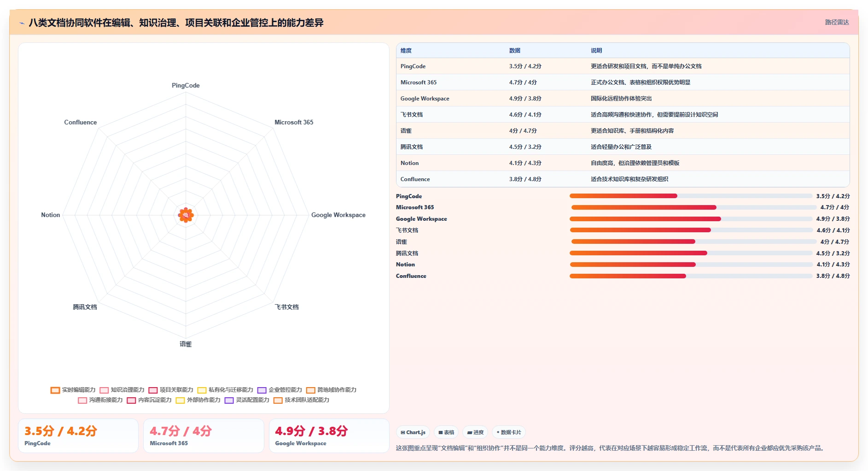Select the 数据卡片 chip
The image size is (868, 471).
[509, 432]
